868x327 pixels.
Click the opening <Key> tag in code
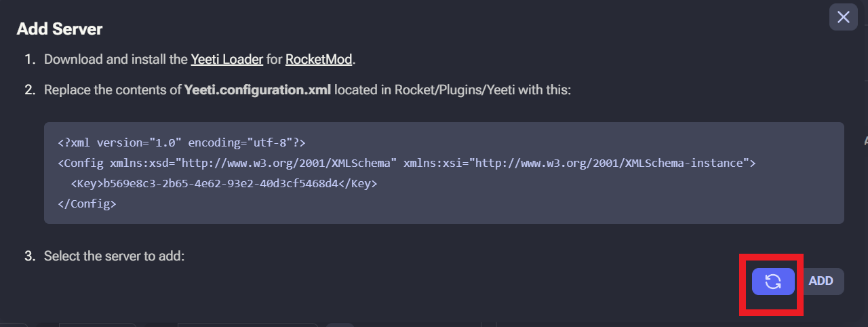(87, 184)
